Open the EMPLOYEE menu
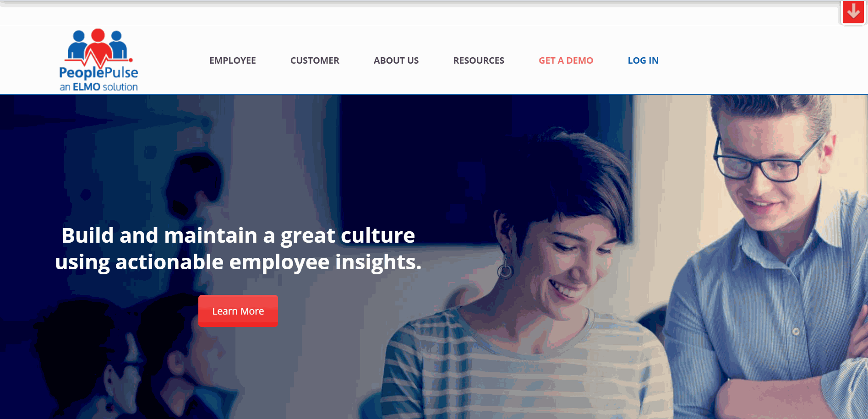Image resolution: width=868 pixels, height=419 pixels. point(233,60)
